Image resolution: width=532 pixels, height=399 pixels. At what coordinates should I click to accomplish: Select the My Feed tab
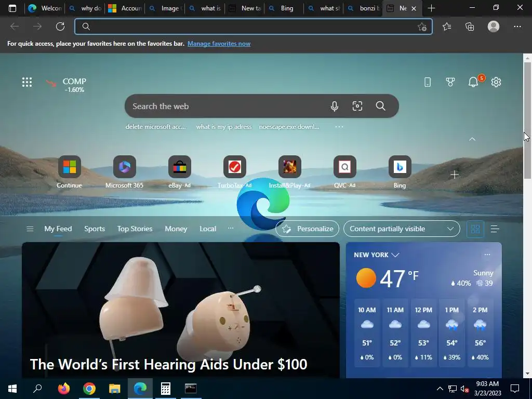coord(58,229)
